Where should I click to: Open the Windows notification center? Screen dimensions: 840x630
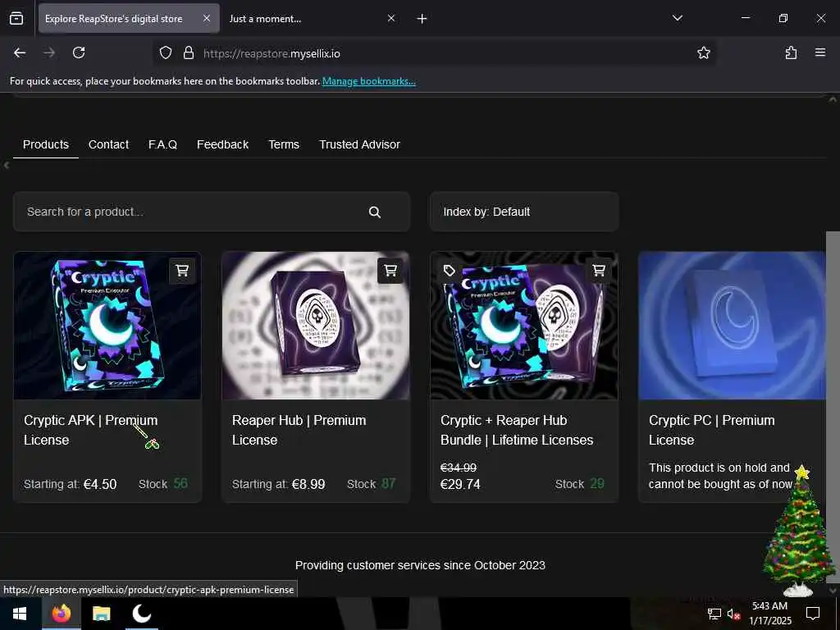click(x=813, y=614)
